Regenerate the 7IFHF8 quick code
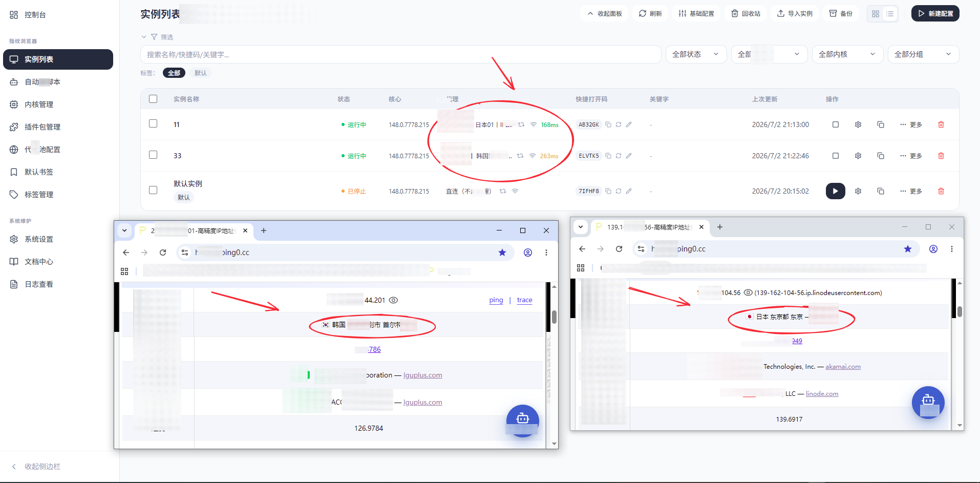980x483 pixels. pyautogui.click(x=619, y=191)
